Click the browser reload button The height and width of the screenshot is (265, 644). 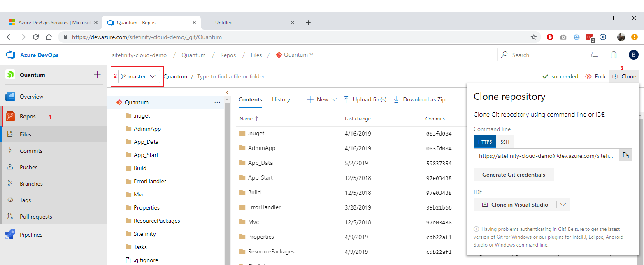(x=36, y=37)
